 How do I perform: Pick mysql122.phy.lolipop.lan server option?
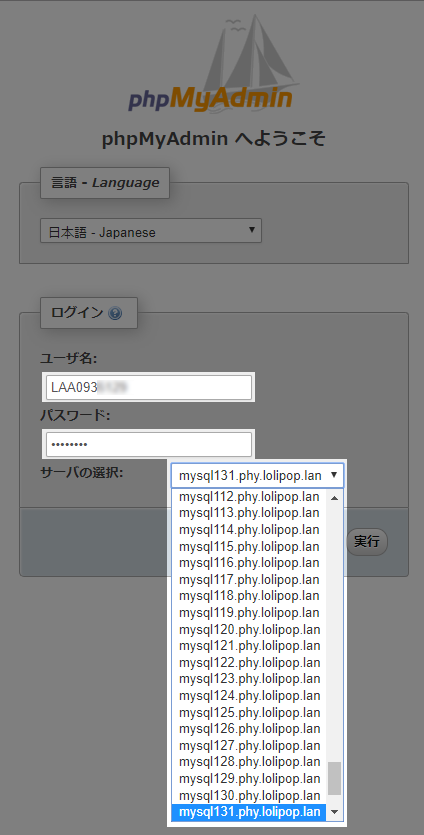tap(249, 662)
